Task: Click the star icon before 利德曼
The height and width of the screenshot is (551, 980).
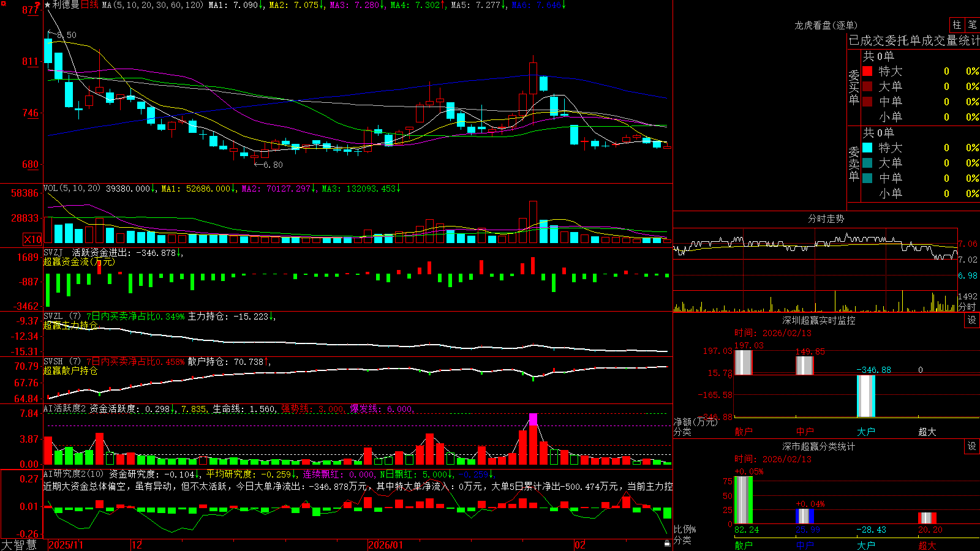Action: click(x=48, y=5)
